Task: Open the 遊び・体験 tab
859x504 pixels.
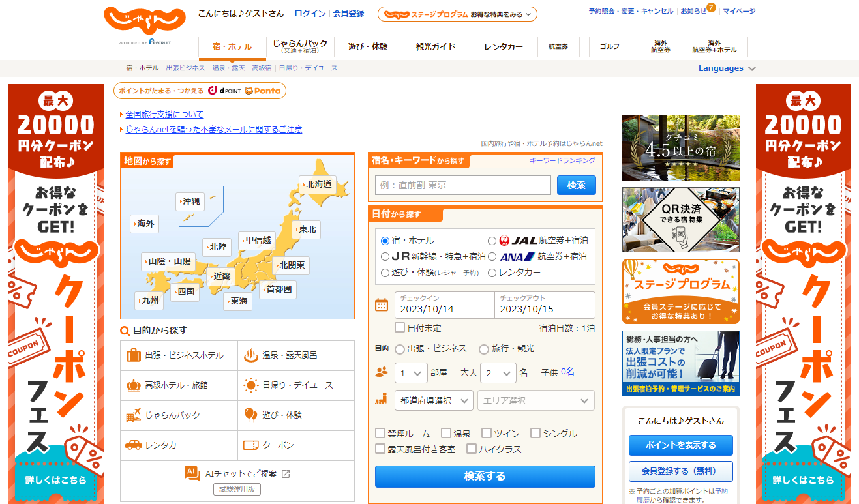Action: click(368, 47)
